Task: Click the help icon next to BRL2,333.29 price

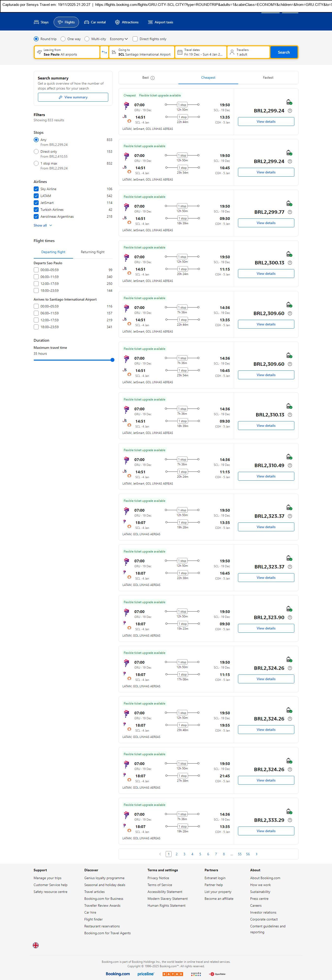Action: pos(290,820)
